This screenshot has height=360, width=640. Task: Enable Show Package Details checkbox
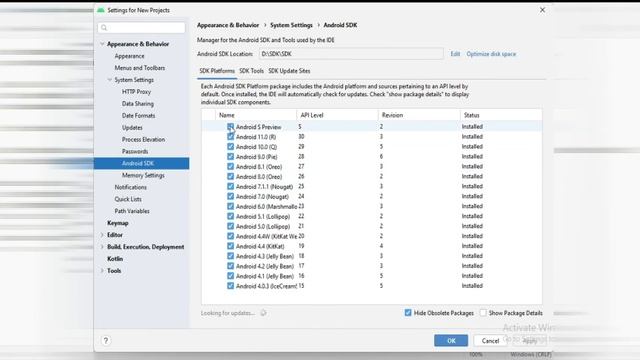[483, 313]
